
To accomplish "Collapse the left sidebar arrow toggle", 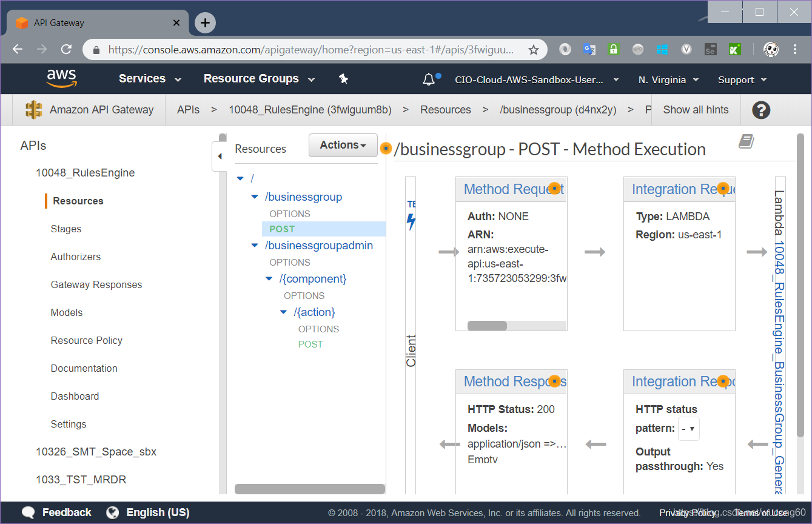I will point(220,156).
